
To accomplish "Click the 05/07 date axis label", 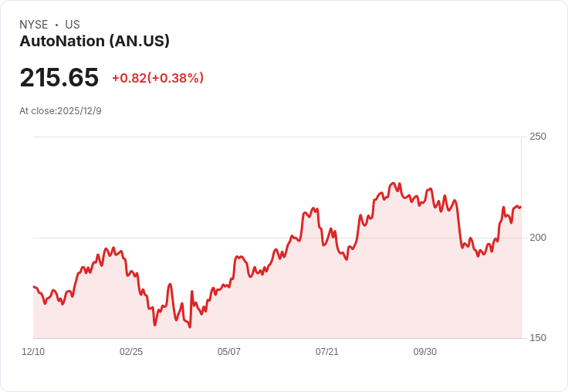I will [x=229, y=352].
